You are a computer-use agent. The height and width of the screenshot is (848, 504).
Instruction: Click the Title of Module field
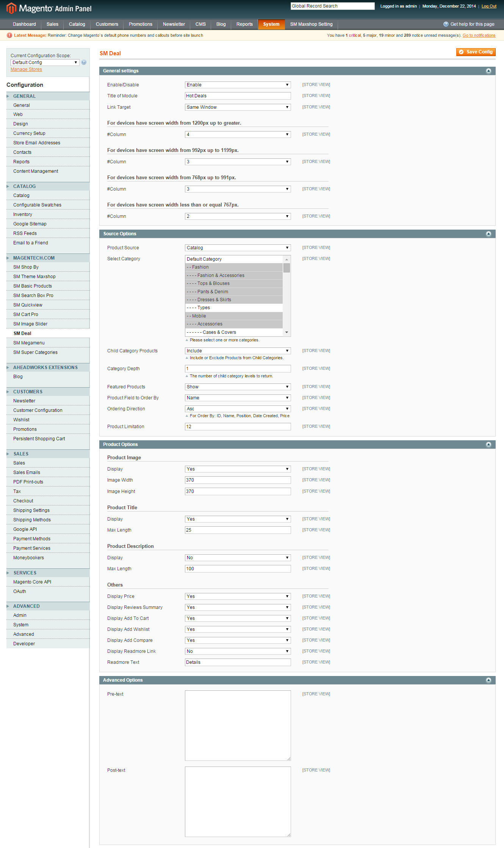[x=238, y=96]
